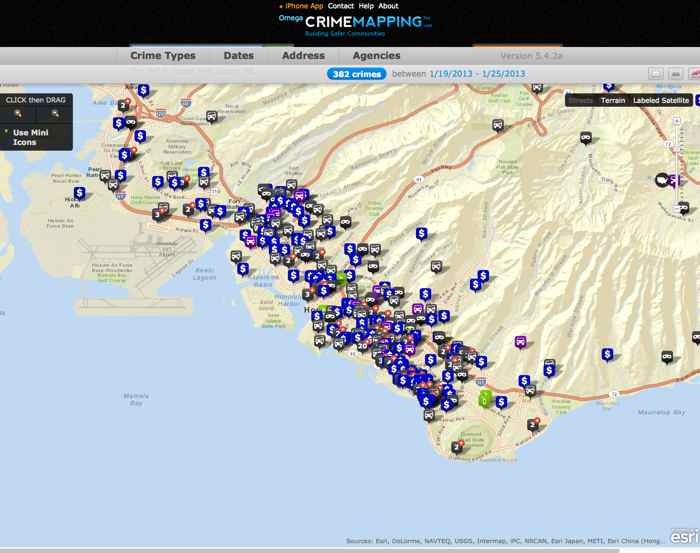
Task: Click the vehicle marker near highway interchange north of Pearl Harbor
Action: [212, 117]
